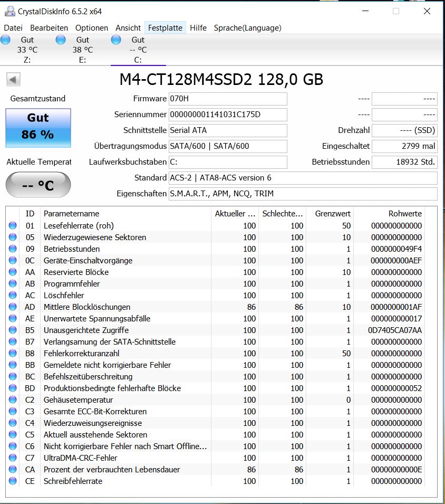Viewport: 445px width, 504px height.
Task: Click status icon for Geräte-Einschaltvorgänge
Action: click(x=13, y=260)
